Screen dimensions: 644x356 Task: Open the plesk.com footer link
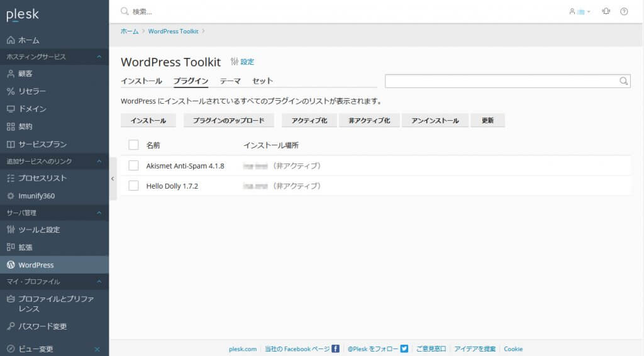coord(243,349)
